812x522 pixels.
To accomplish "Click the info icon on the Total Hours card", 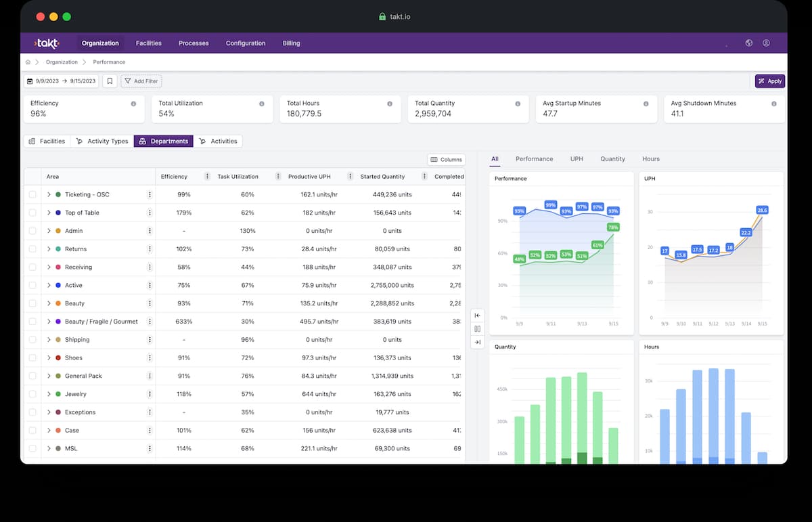I will pos(390,104).
